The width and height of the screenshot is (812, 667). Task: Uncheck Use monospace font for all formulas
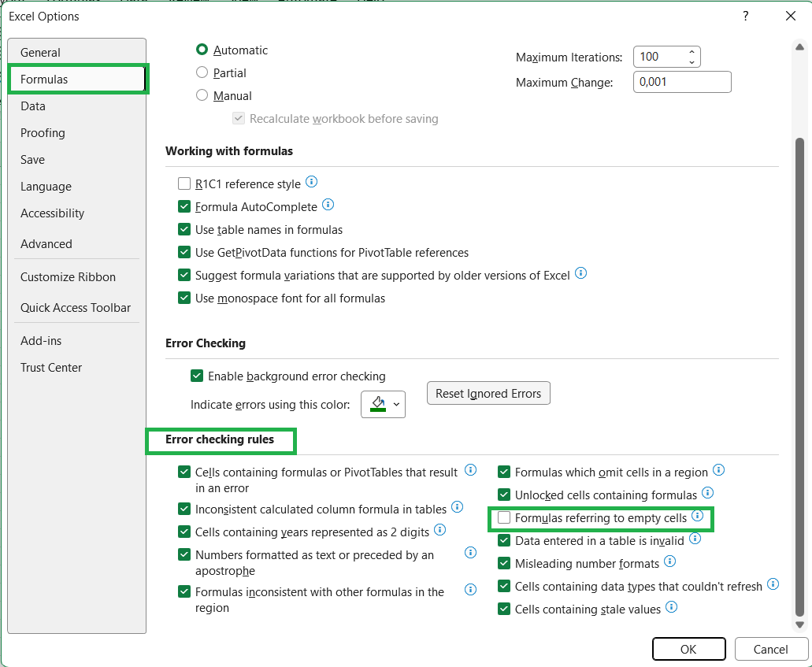coord(184,298)
